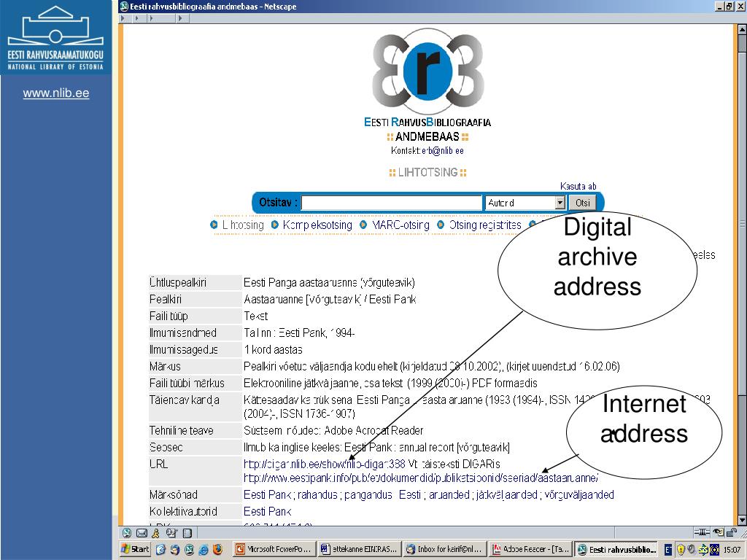Click the aruanded keyword link
The height and width of the screenshot is (560, 747).
[x=449, y=495]
